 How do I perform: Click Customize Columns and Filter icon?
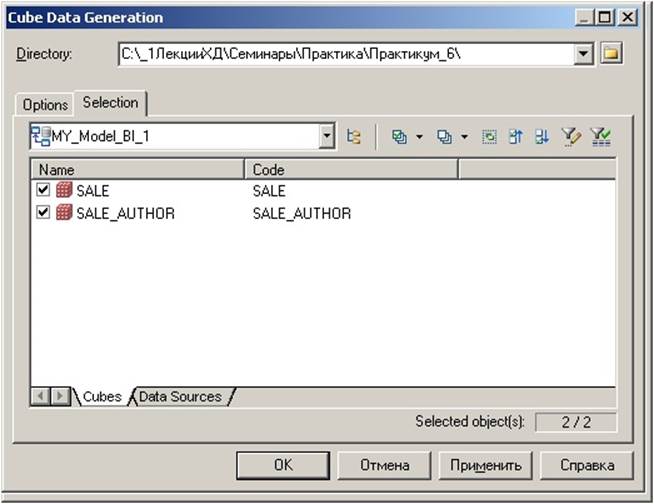pos(571,136)
